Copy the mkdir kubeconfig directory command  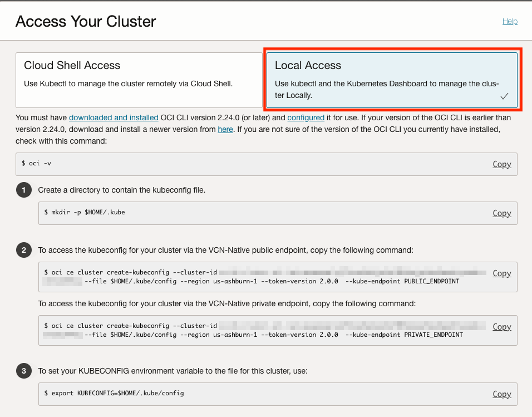(x=501, y=213)
